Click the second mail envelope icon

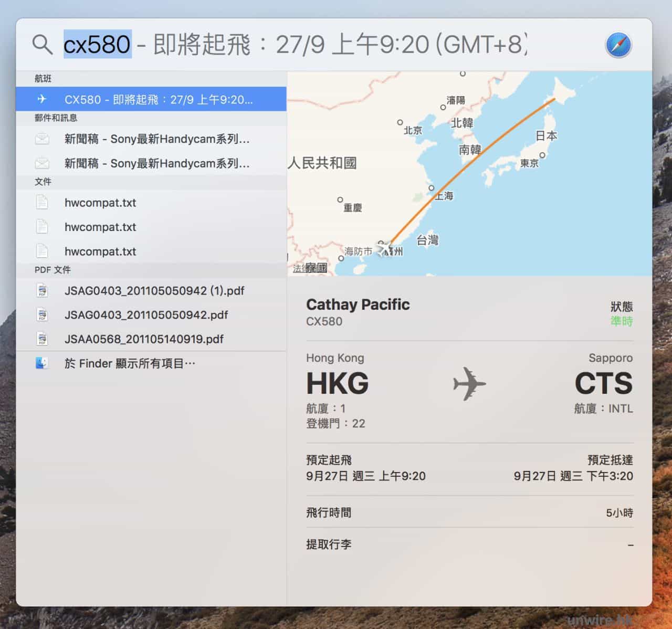click(x=42, y=163)
